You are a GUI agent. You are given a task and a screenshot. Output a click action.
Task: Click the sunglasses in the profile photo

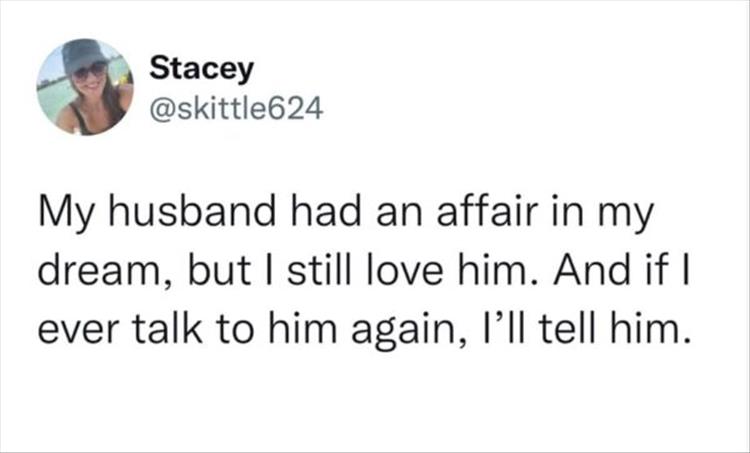click(89, 69)
